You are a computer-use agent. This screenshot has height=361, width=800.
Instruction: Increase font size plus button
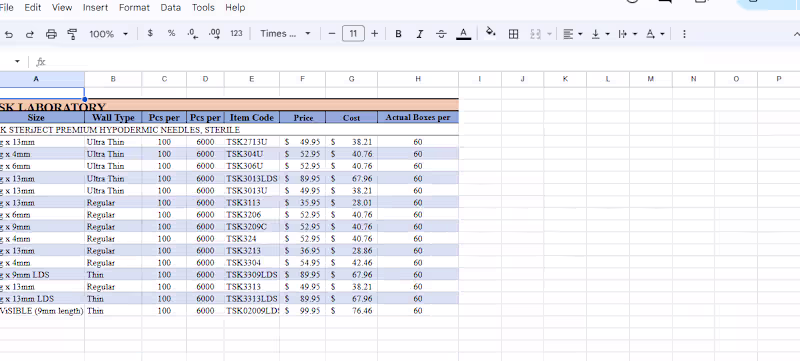pos(374,34)
